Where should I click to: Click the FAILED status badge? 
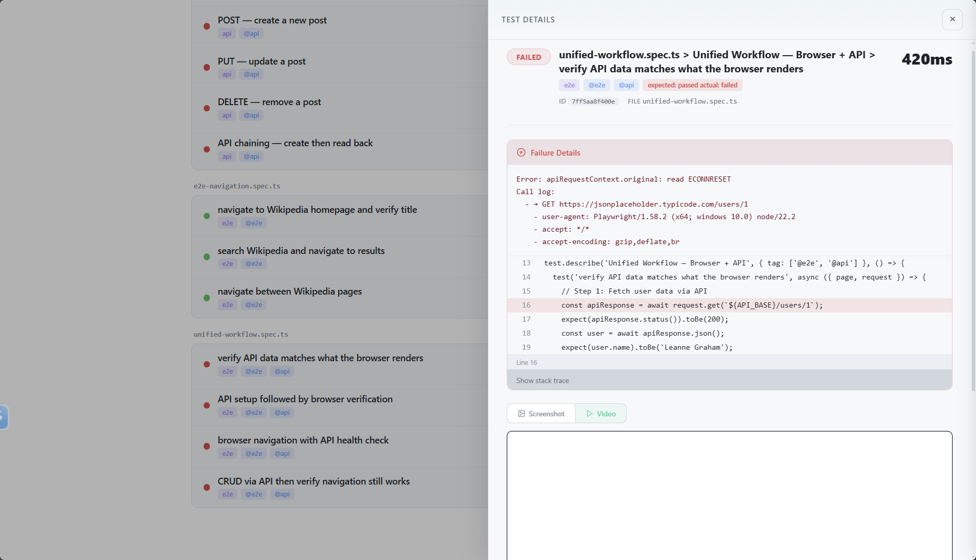coord(528,57)
